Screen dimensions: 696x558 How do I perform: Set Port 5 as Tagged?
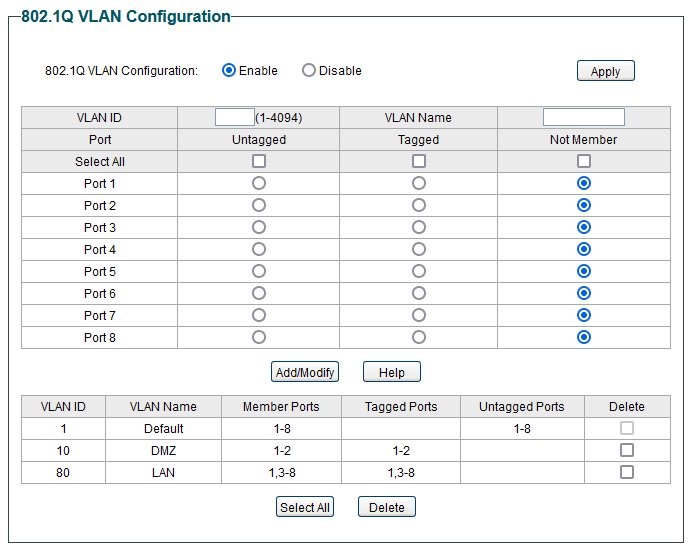[x=419, y=271]
